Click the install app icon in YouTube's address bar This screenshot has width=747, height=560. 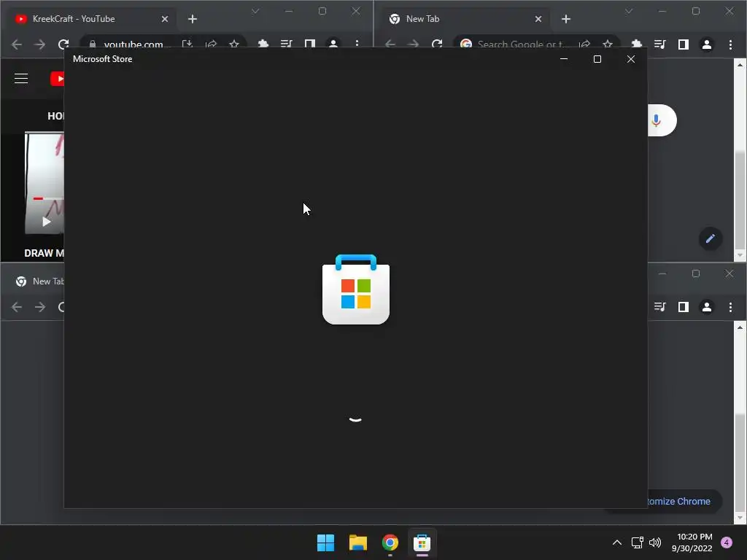(187, 44)
